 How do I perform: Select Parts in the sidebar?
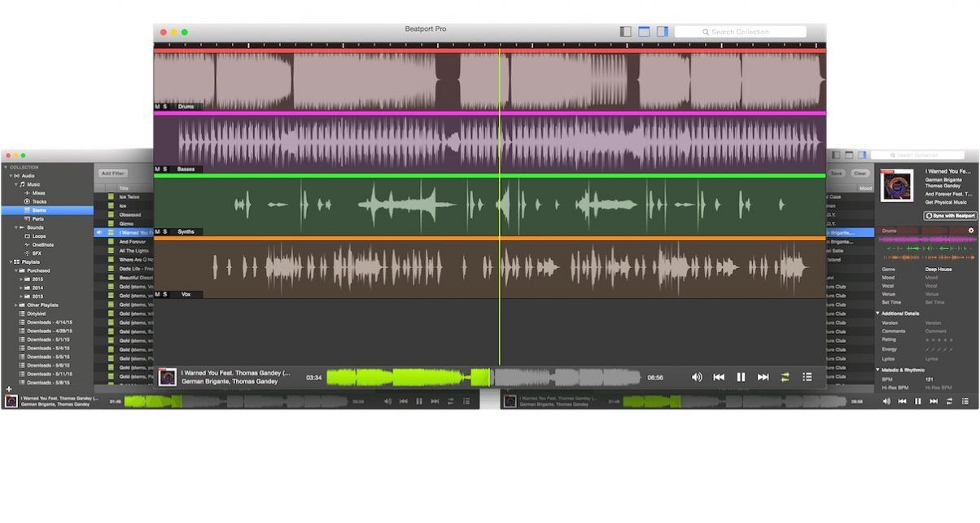(x=38, y=219)
